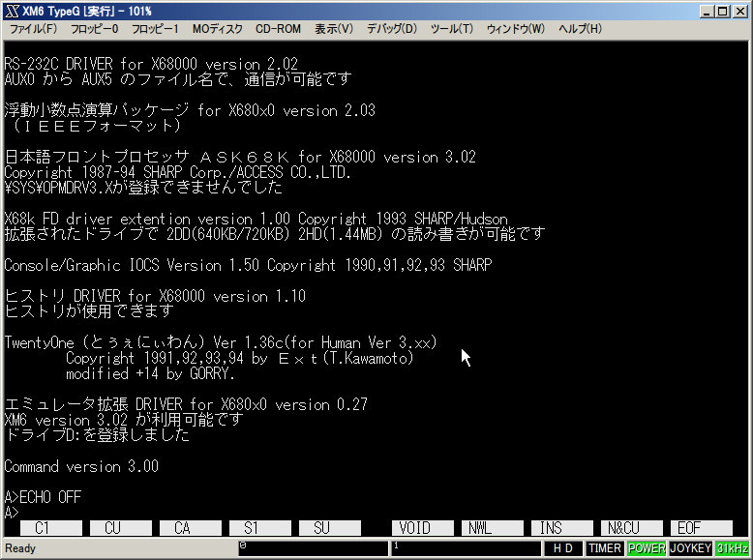
Task: Click the NWL function key label
Action: (x=493, y=528)
